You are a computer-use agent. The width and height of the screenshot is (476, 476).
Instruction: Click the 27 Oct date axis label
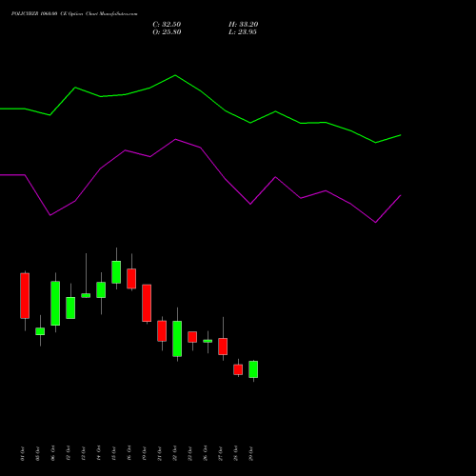coord(220,454)
